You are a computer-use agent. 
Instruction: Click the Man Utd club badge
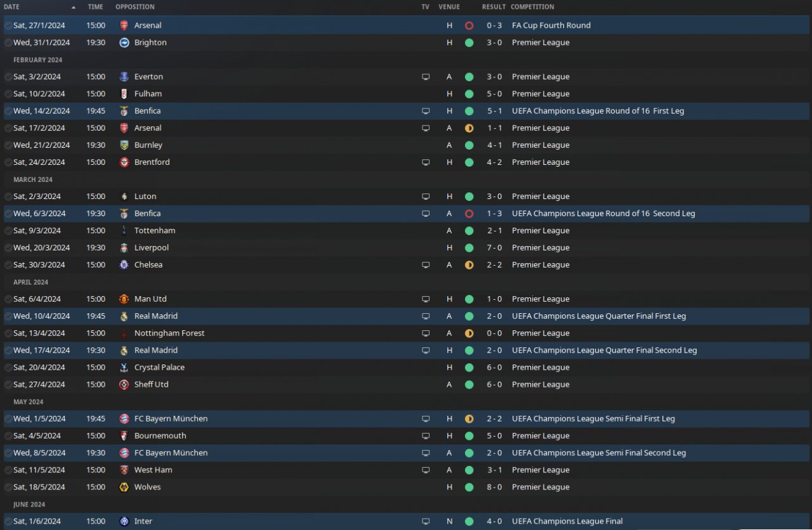coord(124,299)
